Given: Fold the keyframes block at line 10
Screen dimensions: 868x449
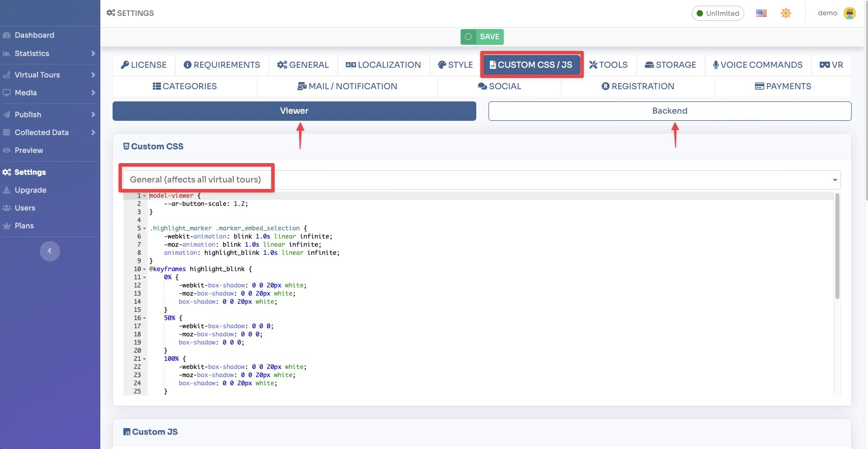Looking at the screenshot, I should point(145,269).
